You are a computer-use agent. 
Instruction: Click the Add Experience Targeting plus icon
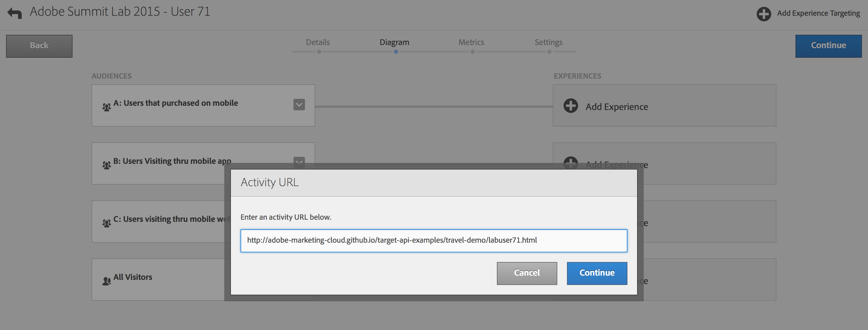(763, 14)
